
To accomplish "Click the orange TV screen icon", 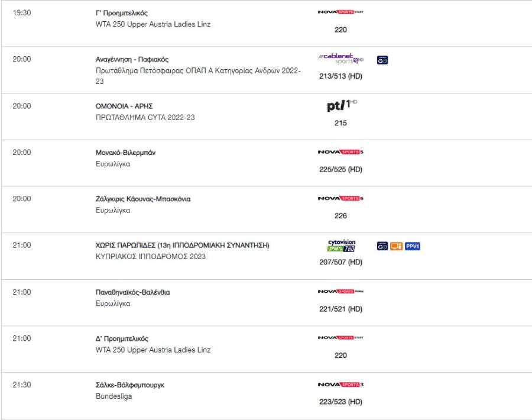I will pos(396,246).
